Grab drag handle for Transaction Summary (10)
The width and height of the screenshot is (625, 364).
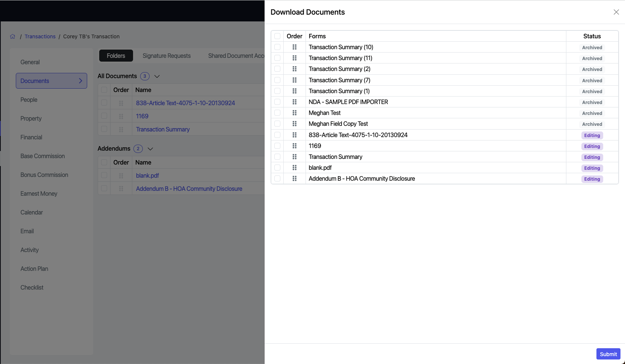click(295, 47)
